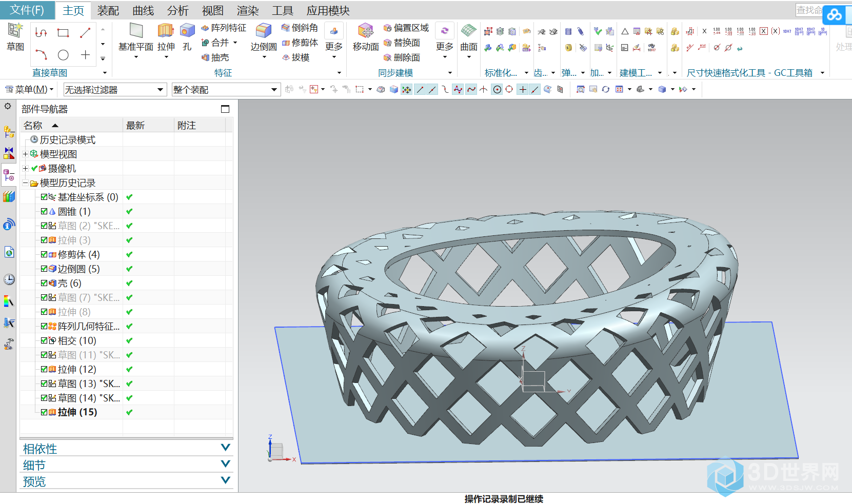852x504 pixels.
Task: Click the 替换面 replace face tool
Action: point(402,43)
